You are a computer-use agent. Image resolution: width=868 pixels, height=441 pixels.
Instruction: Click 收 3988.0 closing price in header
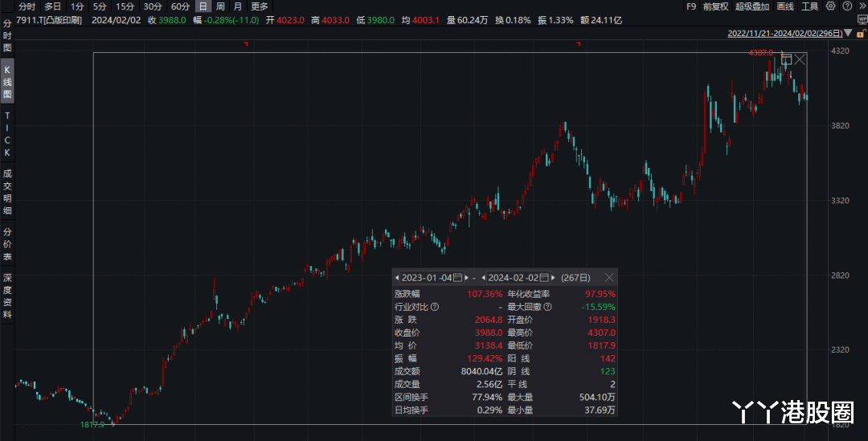click(166, 20)
